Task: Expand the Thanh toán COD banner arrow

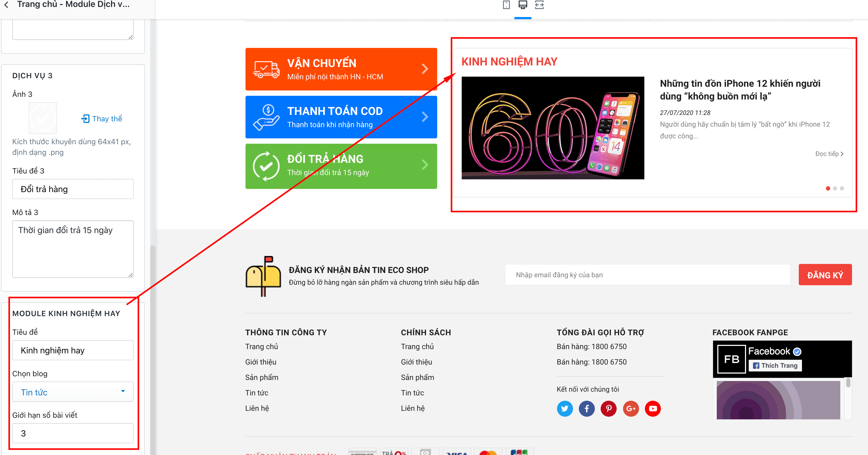Action: 425,117
